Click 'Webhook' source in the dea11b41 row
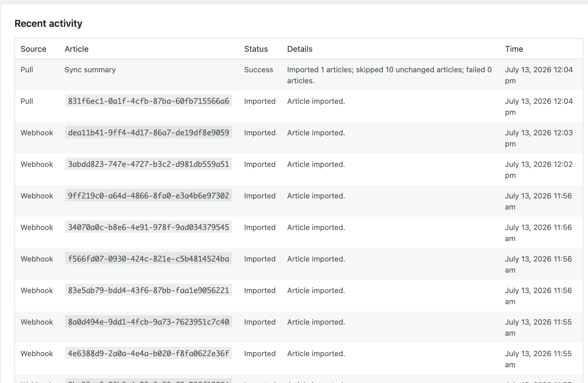Viewport: 588px width, 383px height. pyautogui.click(x=37, y=133)
